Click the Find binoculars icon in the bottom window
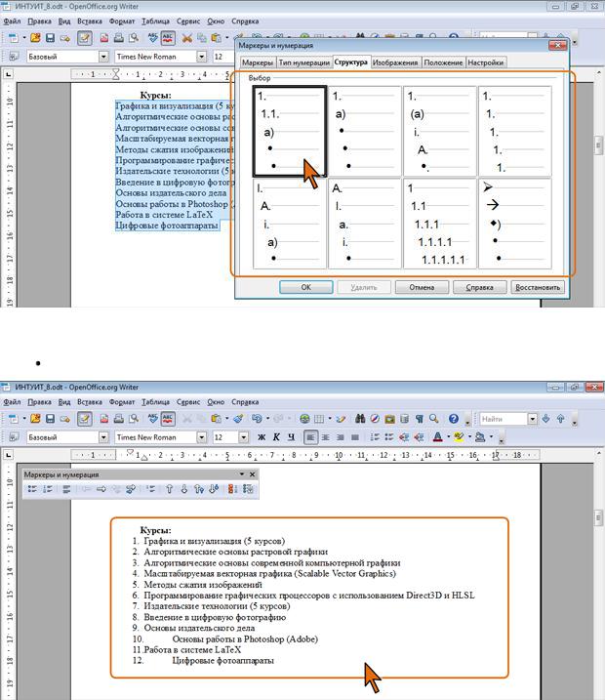 (360, 419)
